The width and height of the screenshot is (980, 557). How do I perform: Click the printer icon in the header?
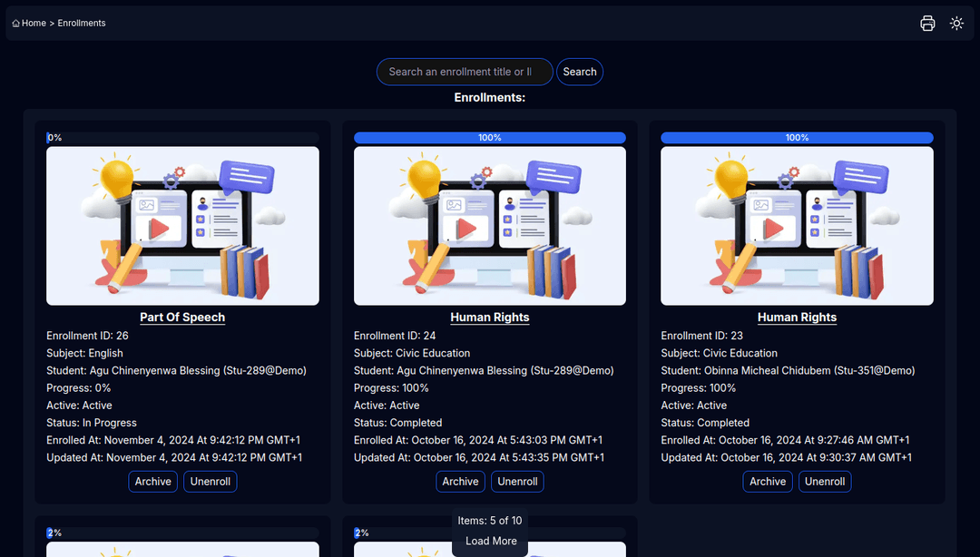click(927, 24)
